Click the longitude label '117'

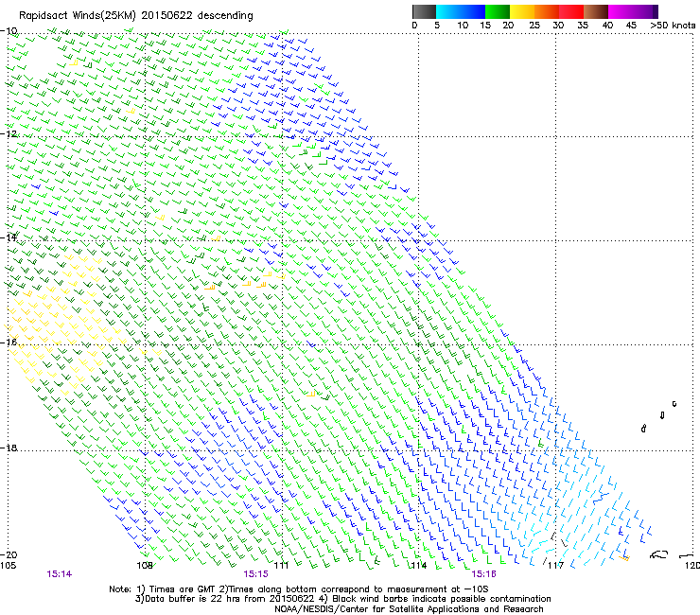(x=556, y=566)
